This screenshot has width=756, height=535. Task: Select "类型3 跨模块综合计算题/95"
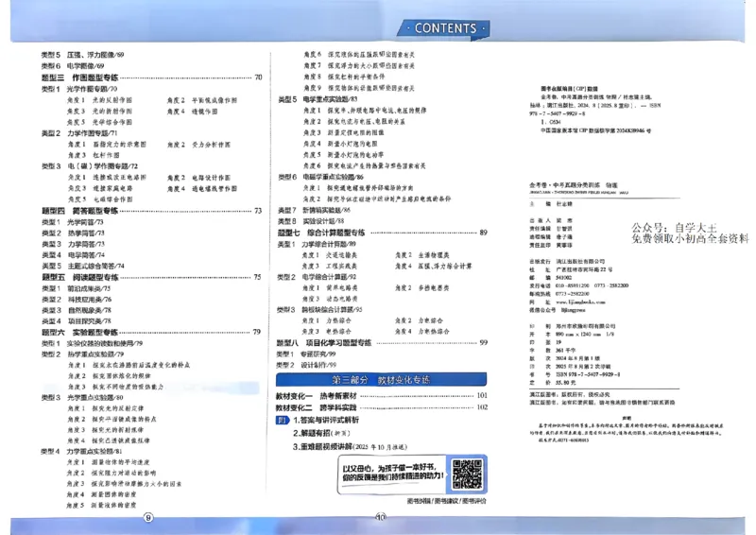pyautogui.click(x=319, y=310)
